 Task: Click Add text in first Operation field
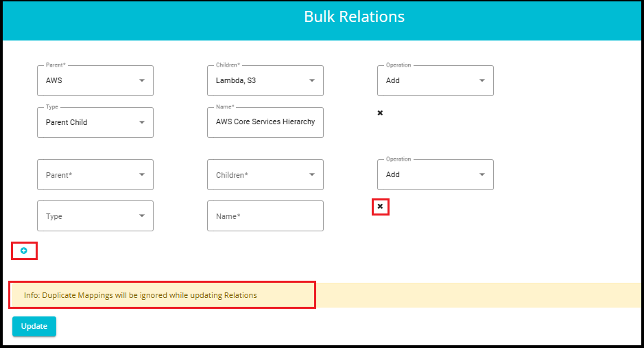[x=393, y=80]
